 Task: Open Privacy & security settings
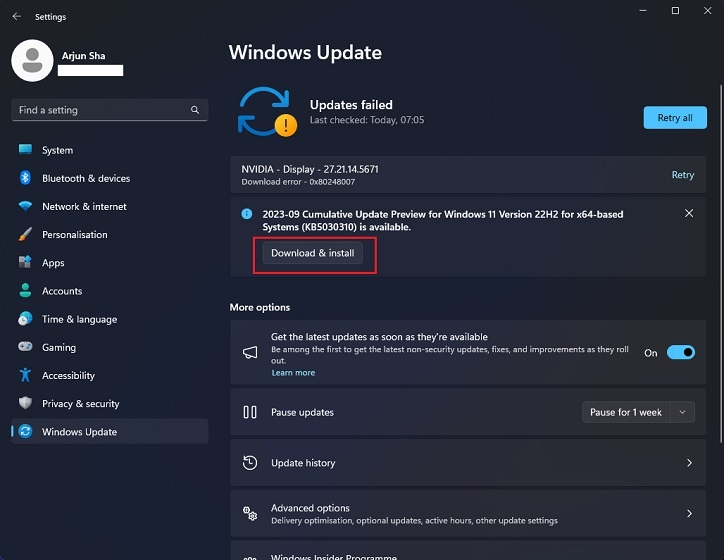click(x=110, y=403)
